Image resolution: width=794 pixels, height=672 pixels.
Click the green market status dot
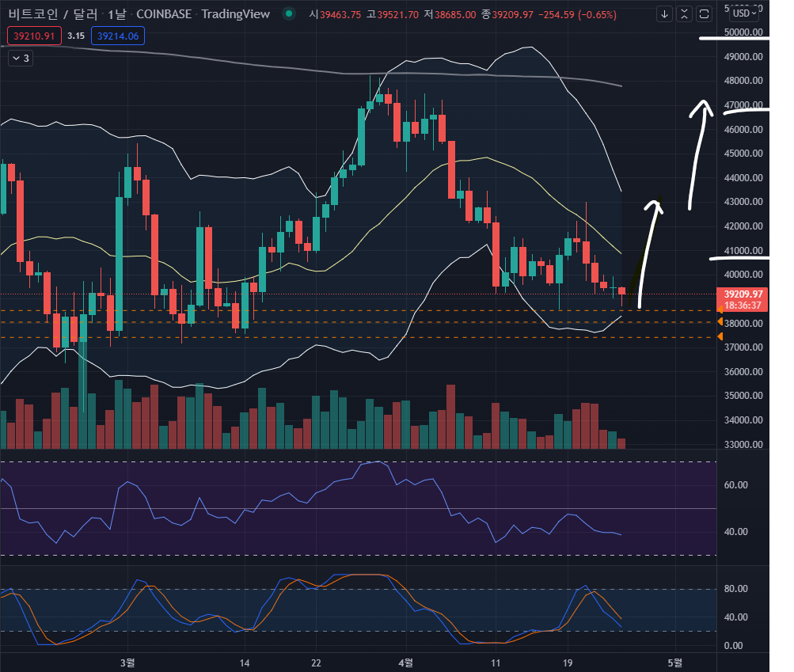289,13
